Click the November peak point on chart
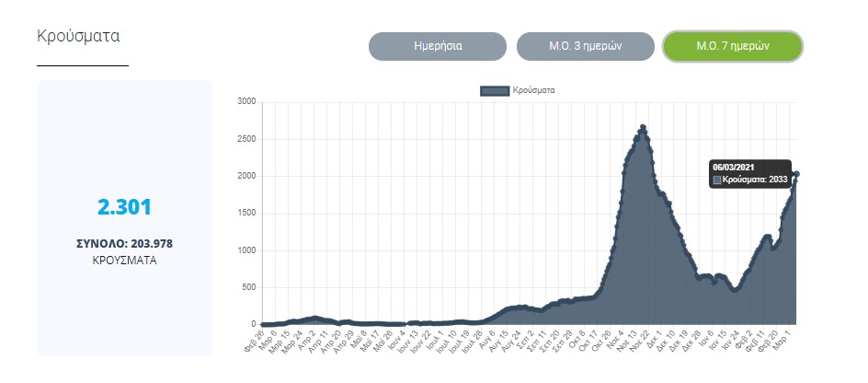Viewport: 868px width, 383px height. coord(643,127)
